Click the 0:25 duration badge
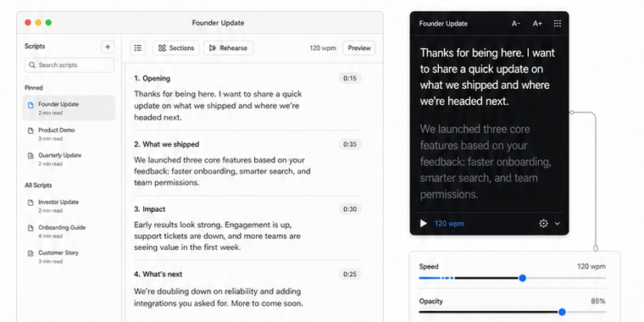The height and width of the screenshot is (322, 644). [350, 274]
